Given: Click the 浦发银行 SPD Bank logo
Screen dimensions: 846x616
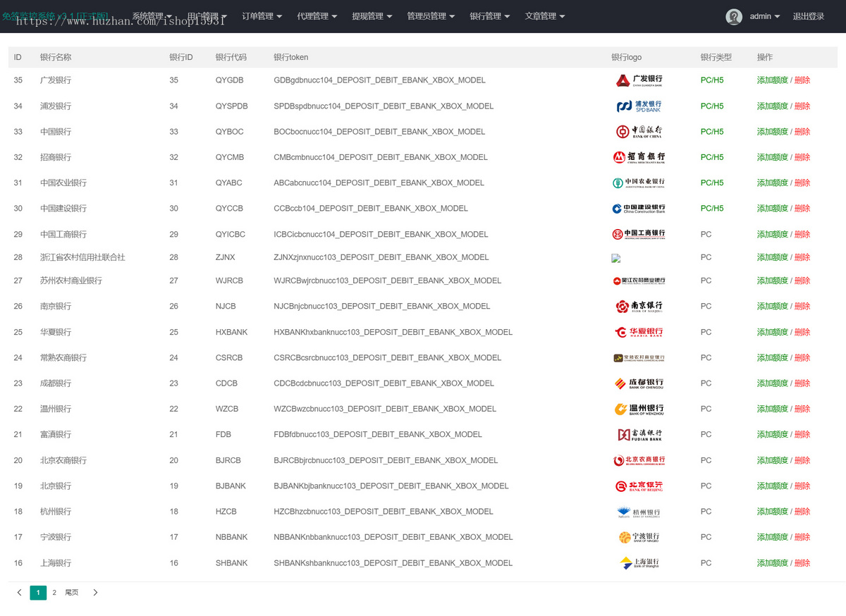Looking at the screenshot, I should coord(639,106).
